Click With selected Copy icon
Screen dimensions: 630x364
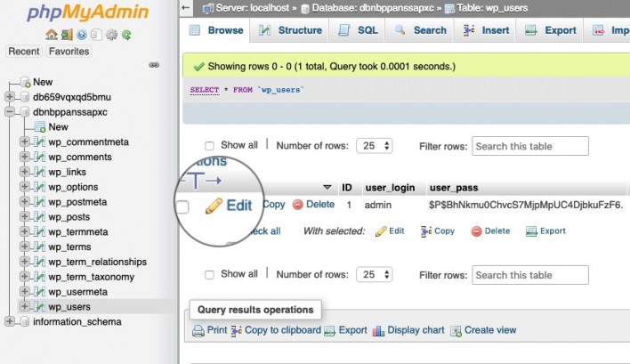426,231
